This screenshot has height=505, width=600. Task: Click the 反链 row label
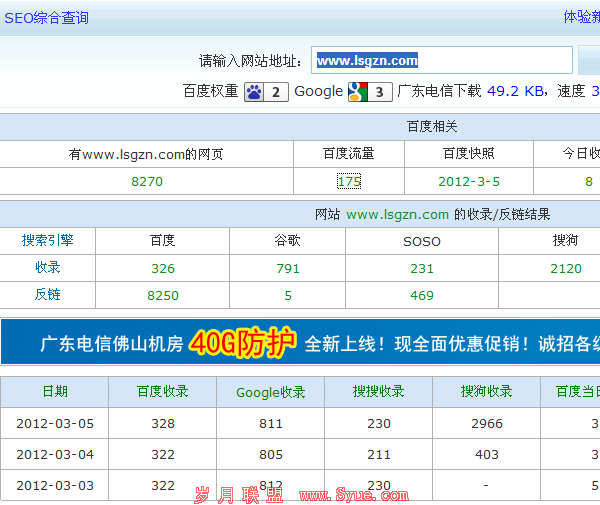pyautogui.click(x=48, y=294)
